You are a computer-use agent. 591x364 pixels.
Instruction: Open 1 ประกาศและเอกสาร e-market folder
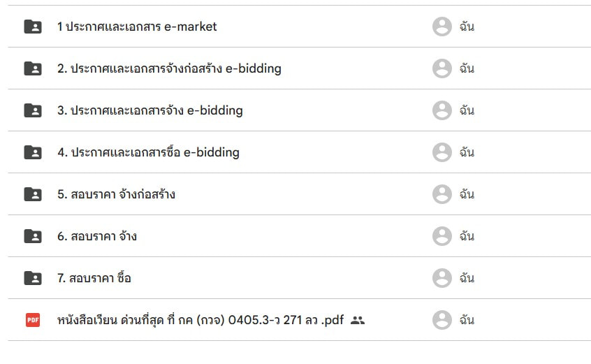pos(137,27)
